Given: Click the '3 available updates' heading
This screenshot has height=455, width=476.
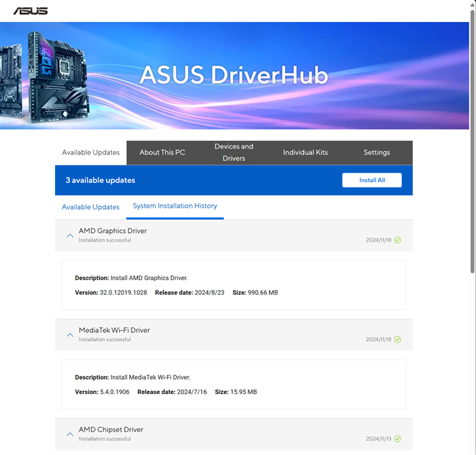Looking at the screenshot, I should pos(101,180).
